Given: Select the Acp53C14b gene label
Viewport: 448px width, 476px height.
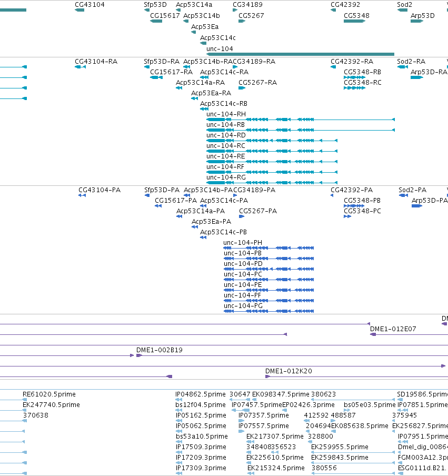Looking at the screenshot, I should click(202, 15).
